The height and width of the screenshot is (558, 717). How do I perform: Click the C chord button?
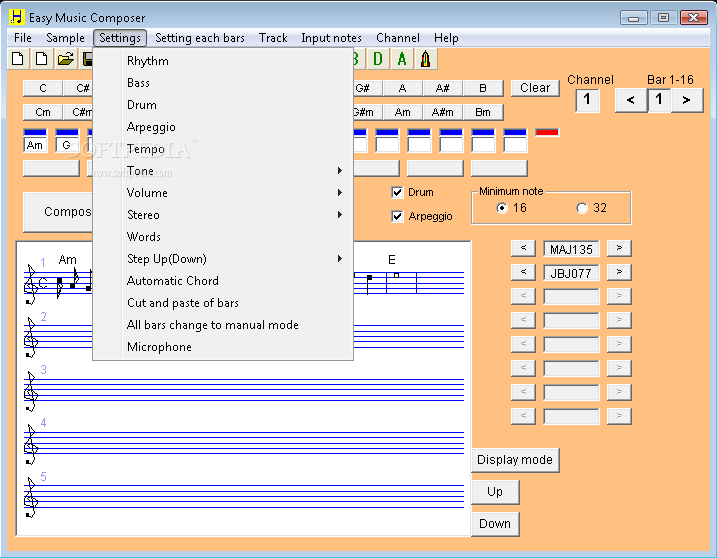43,88
